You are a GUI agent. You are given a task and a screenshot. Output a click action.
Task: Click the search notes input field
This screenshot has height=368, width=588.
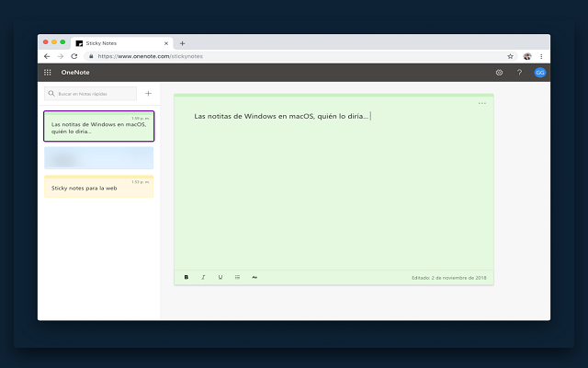coord(94,93)
